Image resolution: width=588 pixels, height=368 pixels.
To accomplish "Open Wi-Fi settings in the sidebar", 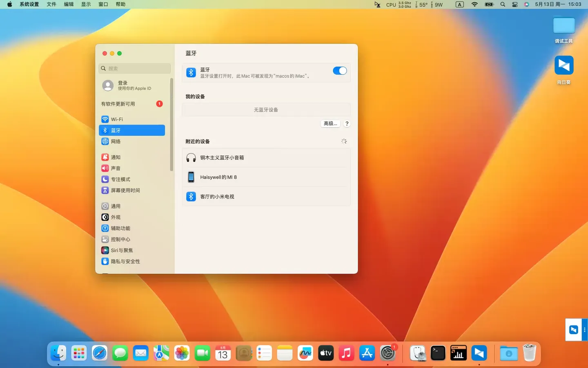I will click(117, 119).
